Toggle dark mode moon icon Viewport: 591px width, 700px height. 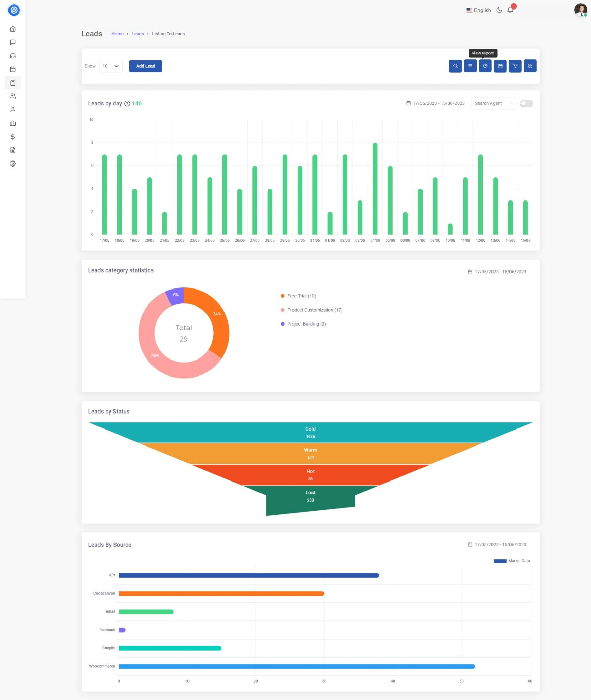499,10
